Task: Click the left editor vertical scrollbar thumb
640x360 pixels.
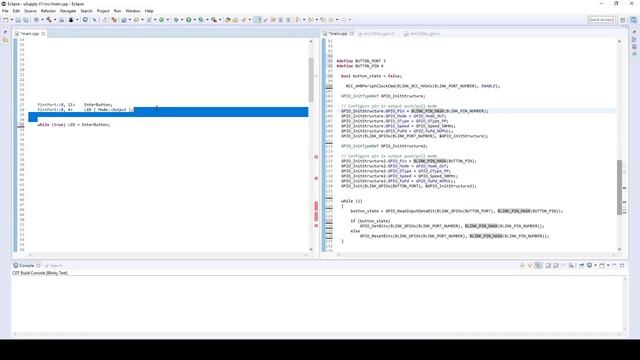Action: tap(311, 80)
